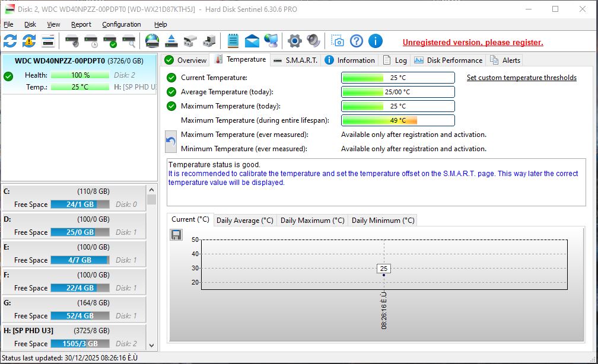Click the speaker sound icon

coord(313,41)
